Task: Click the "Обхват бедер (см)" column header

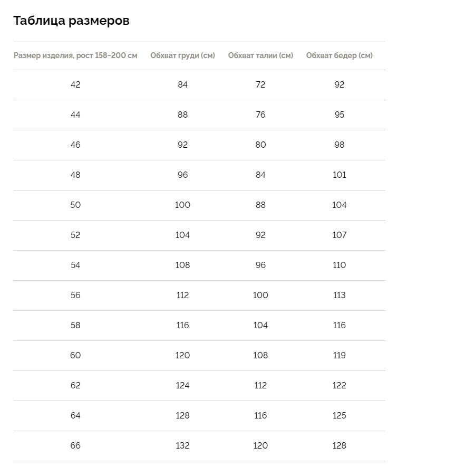Action: [339, 55]
